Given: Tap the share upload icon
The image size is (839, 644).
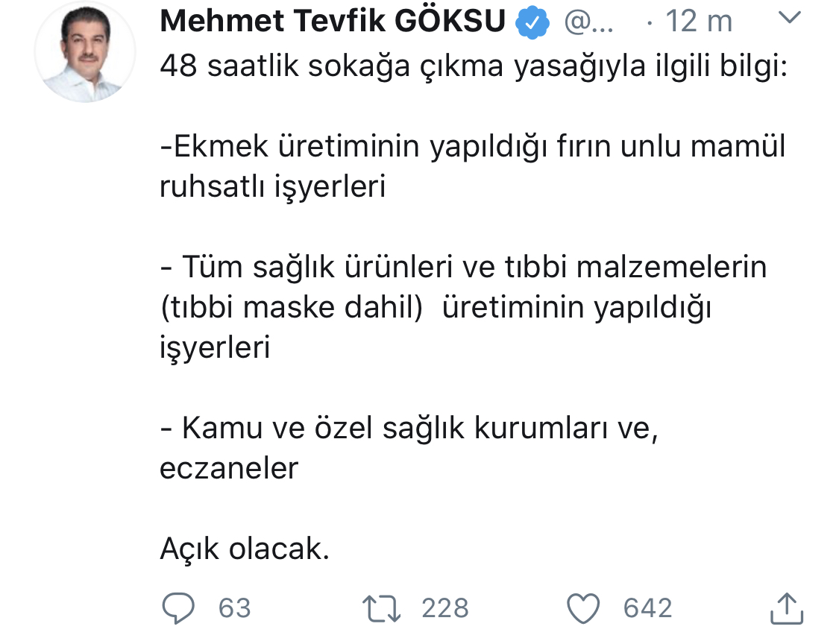Looking at the screenshot, I should coord(787,608).
